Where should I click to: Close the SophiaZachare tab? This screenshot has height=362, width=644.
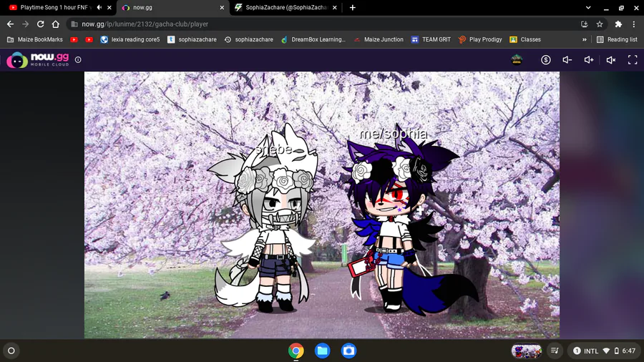click(x=335, y=7)
